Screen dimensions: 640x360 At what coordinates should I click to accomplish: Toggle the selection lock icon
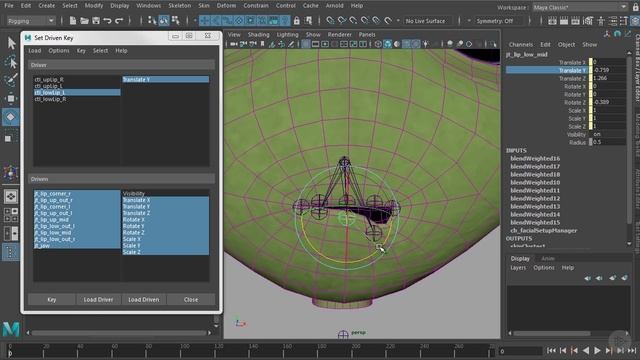point(297,21)
